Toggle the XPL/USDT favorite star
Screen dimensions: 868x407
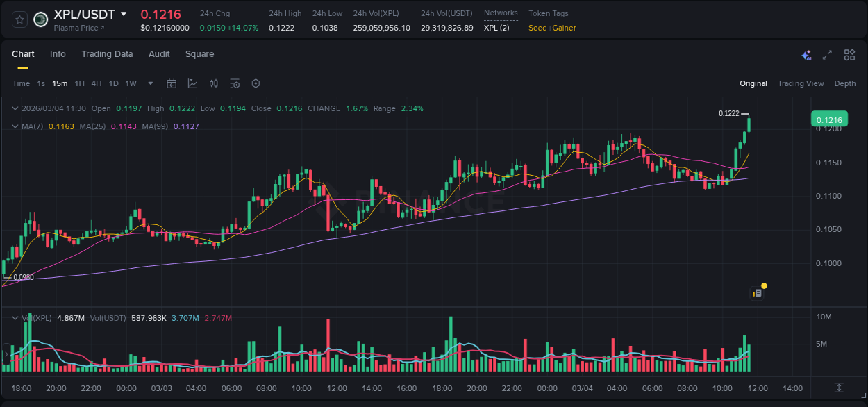[x=19, y=19]
